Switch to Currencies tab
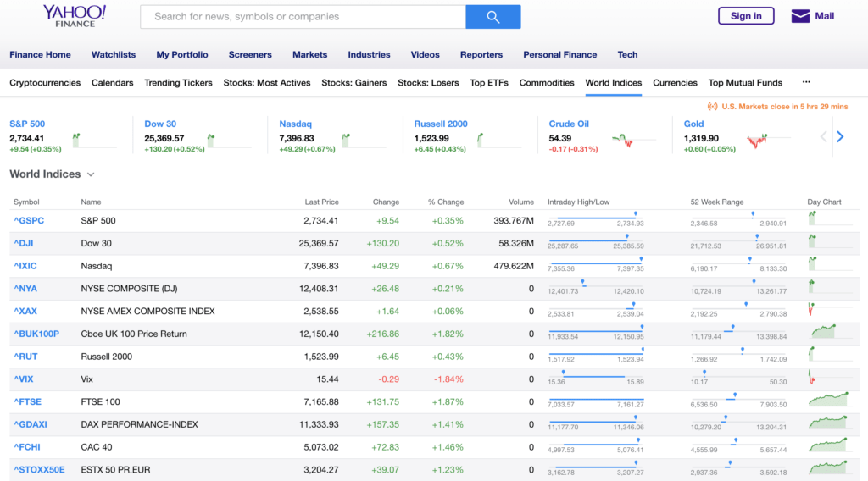 tap(675, 83)
